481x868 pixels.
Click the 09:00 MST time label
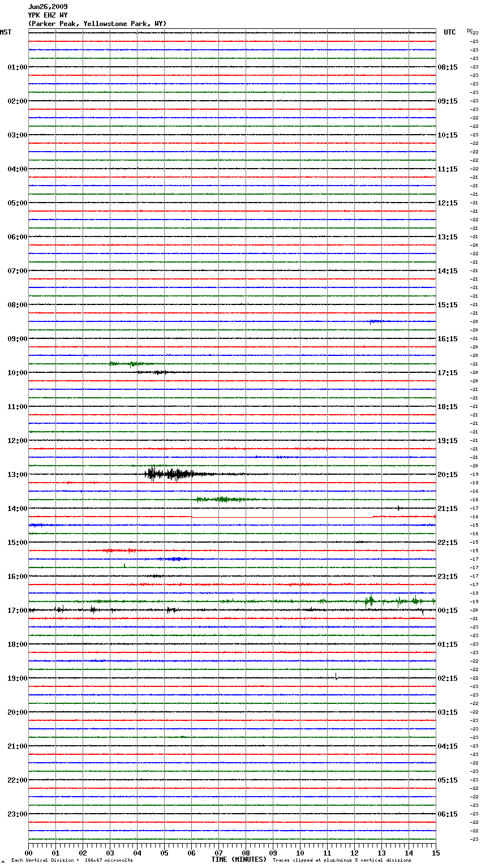[17, 339]
